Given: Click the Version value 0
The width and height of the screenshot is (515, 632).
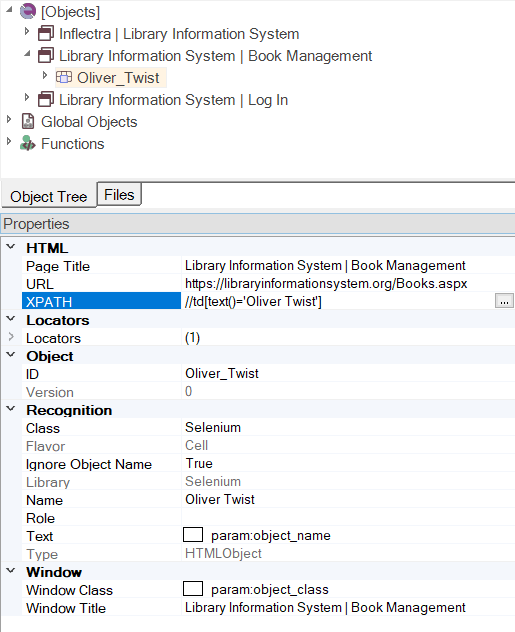Looking at the screenshot, I should (188, 391).
